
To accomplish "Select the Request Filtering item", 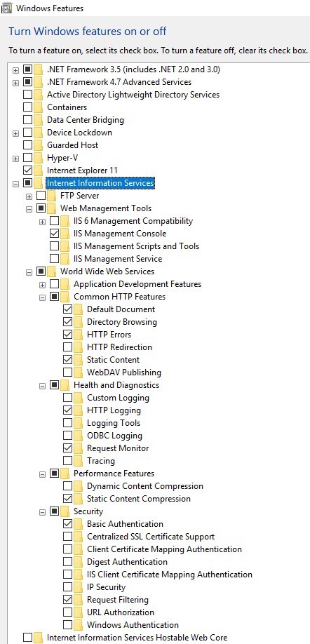I will point(117,600).
